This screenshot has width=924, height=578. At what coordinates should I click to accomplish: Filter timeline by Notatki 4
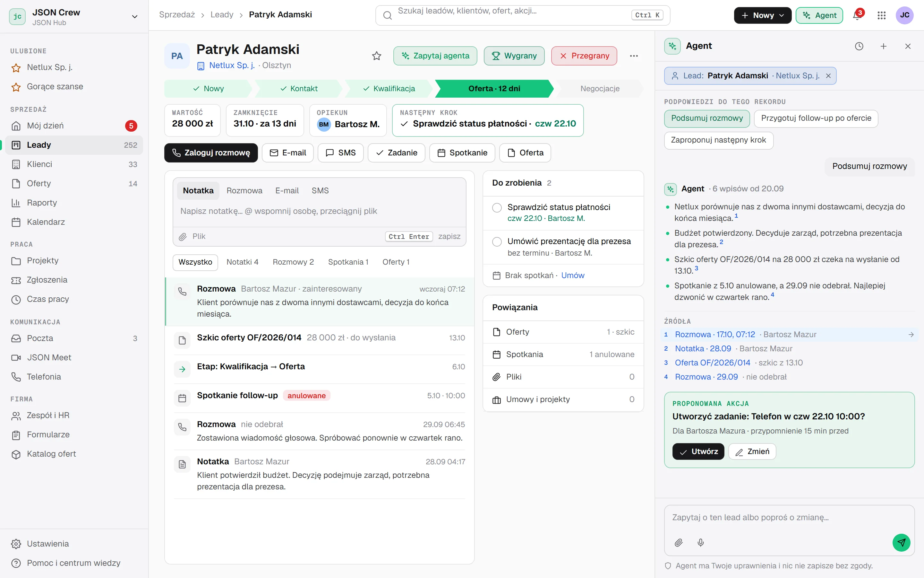(x=243, y=262)
